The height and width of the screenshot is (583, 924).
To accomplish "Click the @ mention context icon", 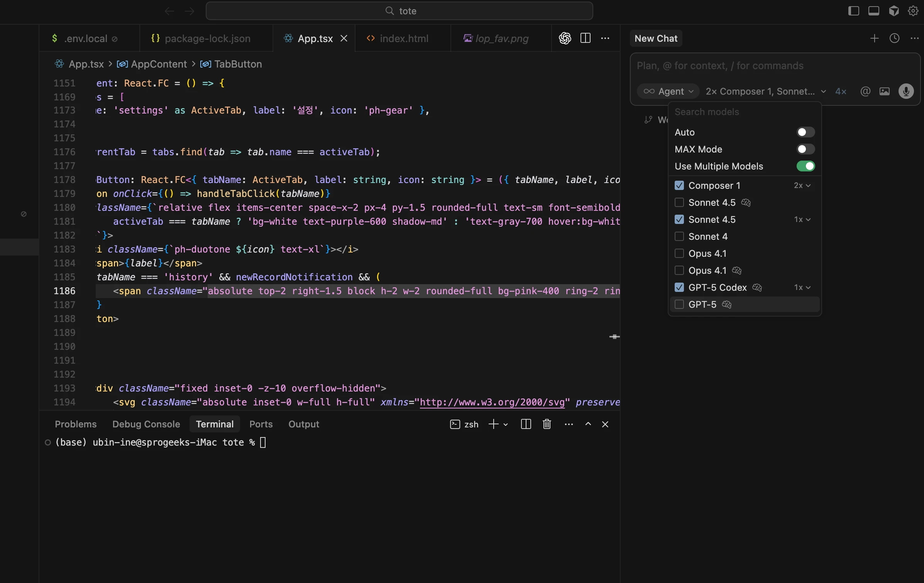I will [865, 92].
